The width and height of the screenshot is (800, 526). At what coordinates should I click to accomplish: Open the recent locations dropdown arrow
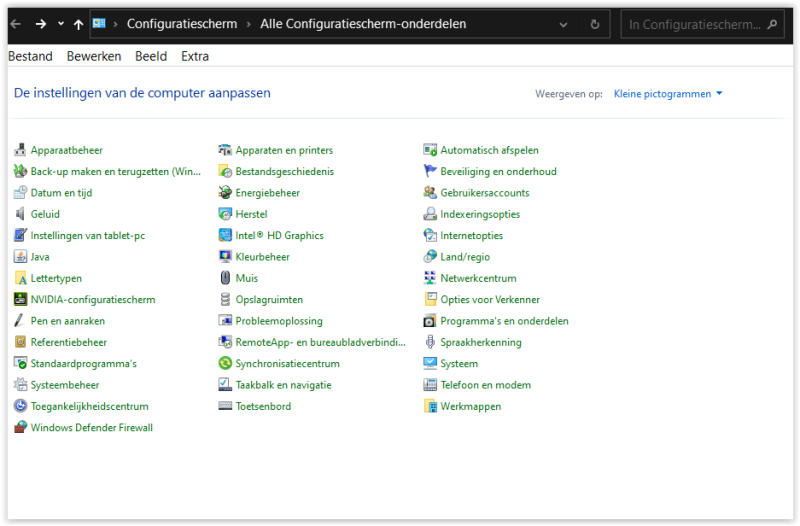coord(60,24)
